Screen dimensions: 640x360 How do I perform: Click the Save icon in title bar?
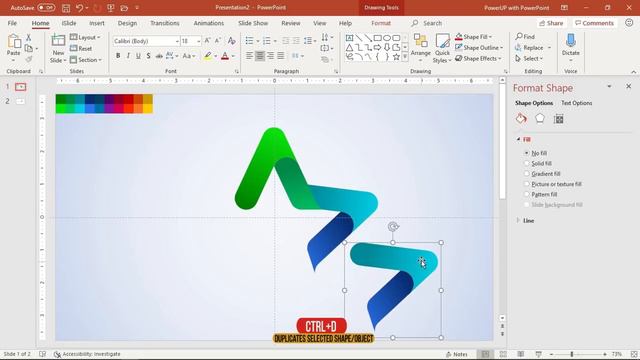(x=66, y=8)
